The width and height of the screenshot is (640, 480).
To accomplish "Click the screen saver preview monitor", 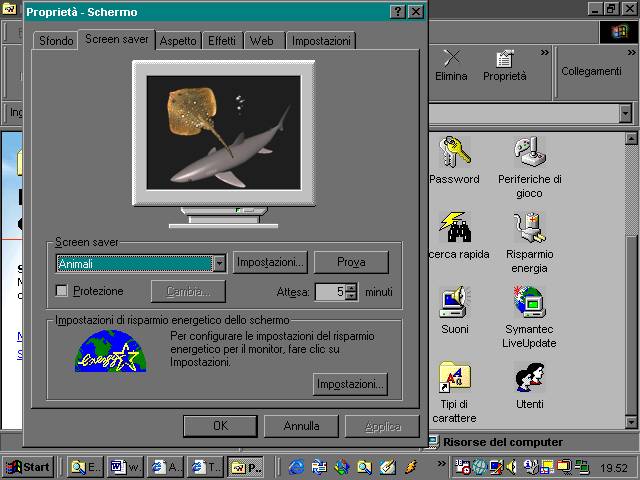I will tap(223, 131).
